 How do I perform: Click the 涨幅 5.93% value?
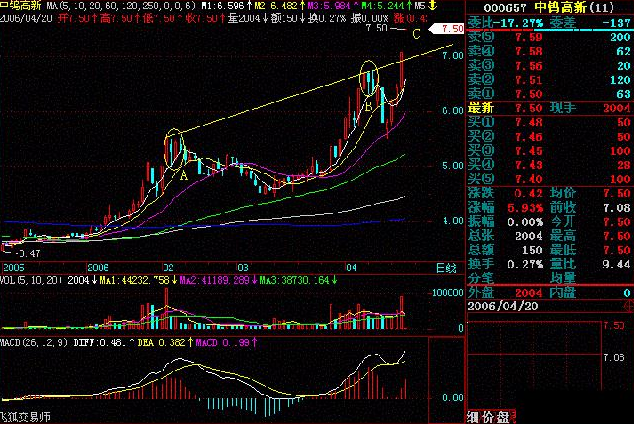point(525,208)
